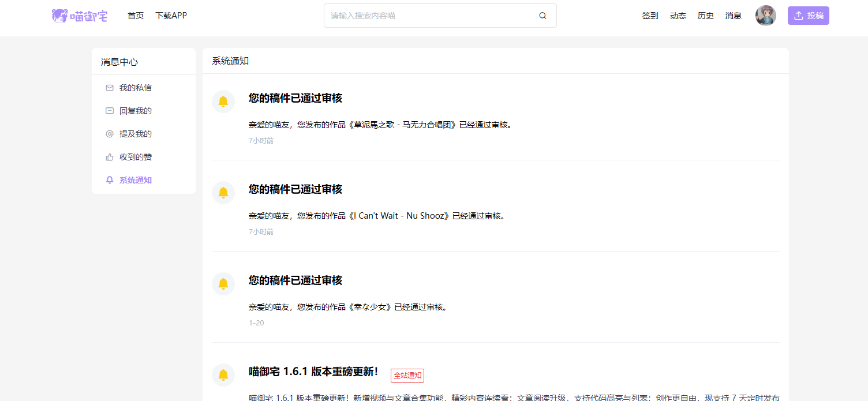Open 我的私信 in the sidebar
The image size is (868, 401).
pos(135,88)
